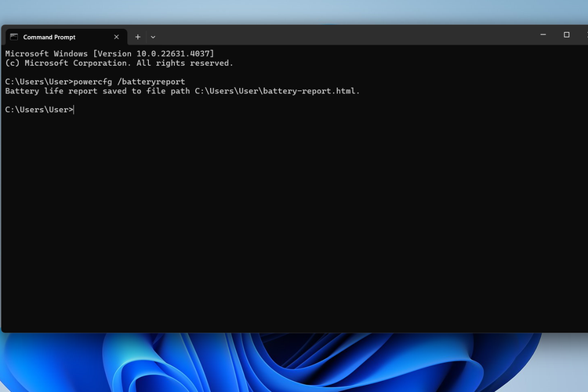Maximize the terminal window
The width and height of the screenshot is (588, 392).
pos(567,34)
